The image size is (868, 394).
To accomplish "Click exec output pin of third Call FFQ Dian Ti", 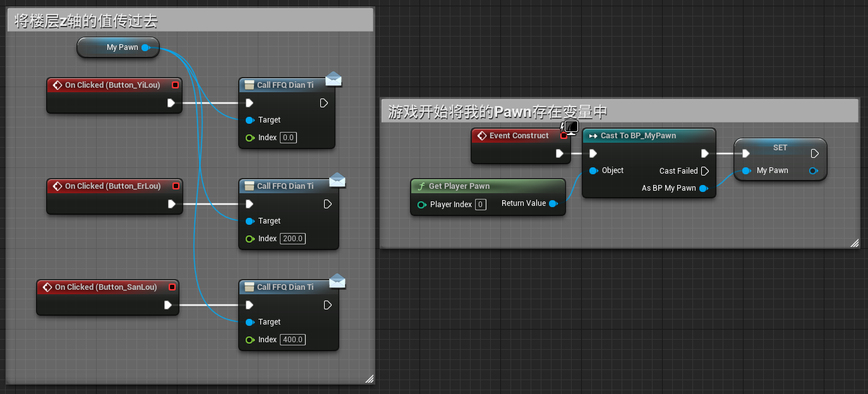I will click(x=328, y=305).
